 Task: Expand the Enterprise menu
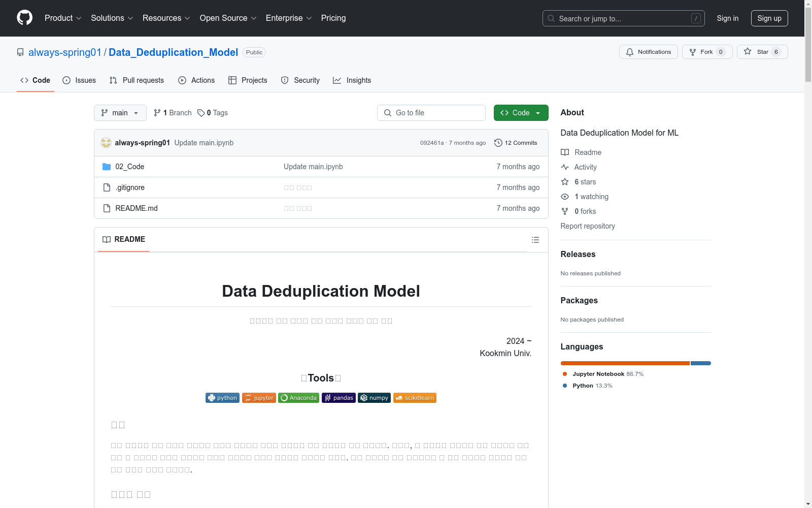pos(289,18)
